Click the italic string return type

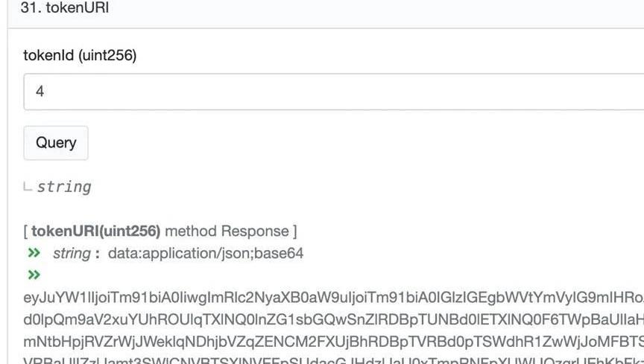[x=64, y=187]
